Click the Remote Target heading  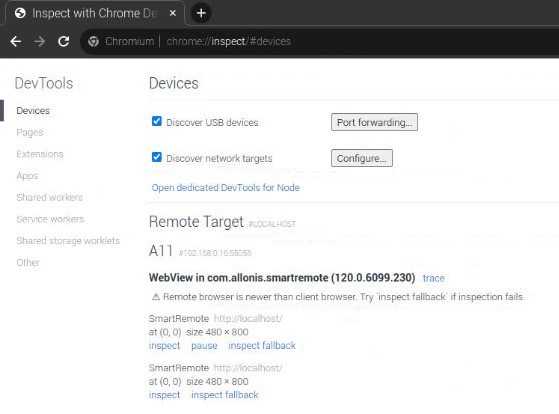pos(196,221)
